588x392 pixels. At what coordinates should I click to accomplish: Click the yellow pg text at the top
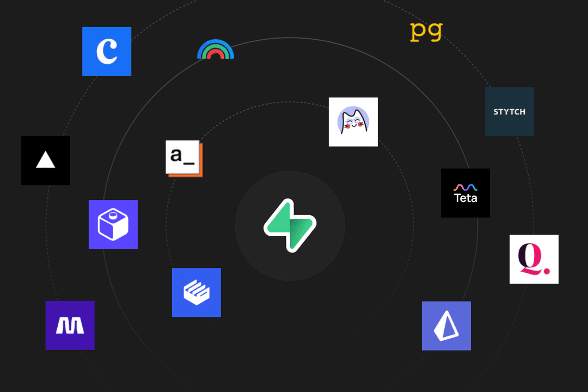coord(426,31)
